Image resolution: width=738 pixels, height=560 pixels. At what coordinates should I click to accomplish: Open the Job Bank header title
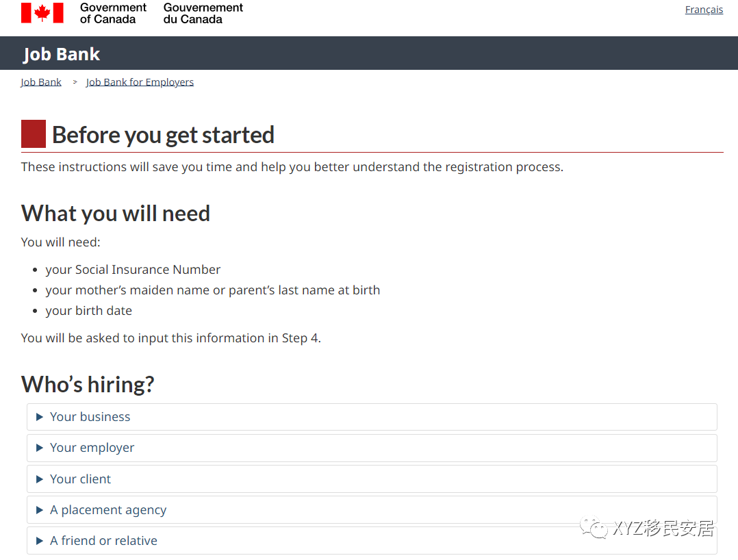62,54
